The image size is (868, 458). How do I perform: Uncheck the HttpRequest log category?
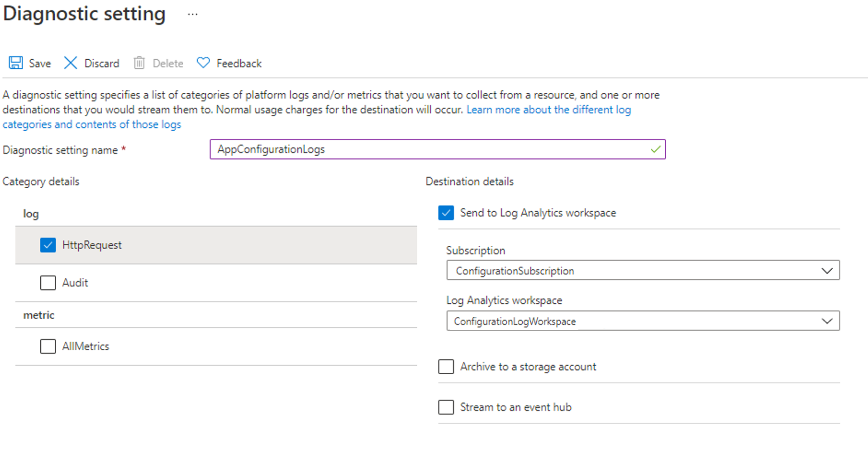click(48, 245)
